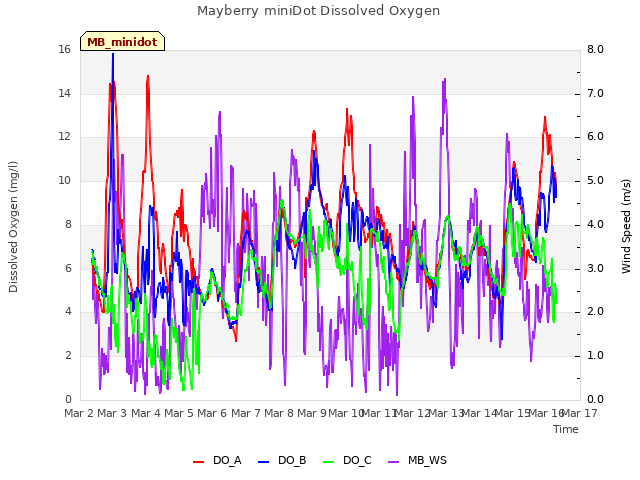Select the MB_WS legend label
640x480 pixels.
coord(427,461)
